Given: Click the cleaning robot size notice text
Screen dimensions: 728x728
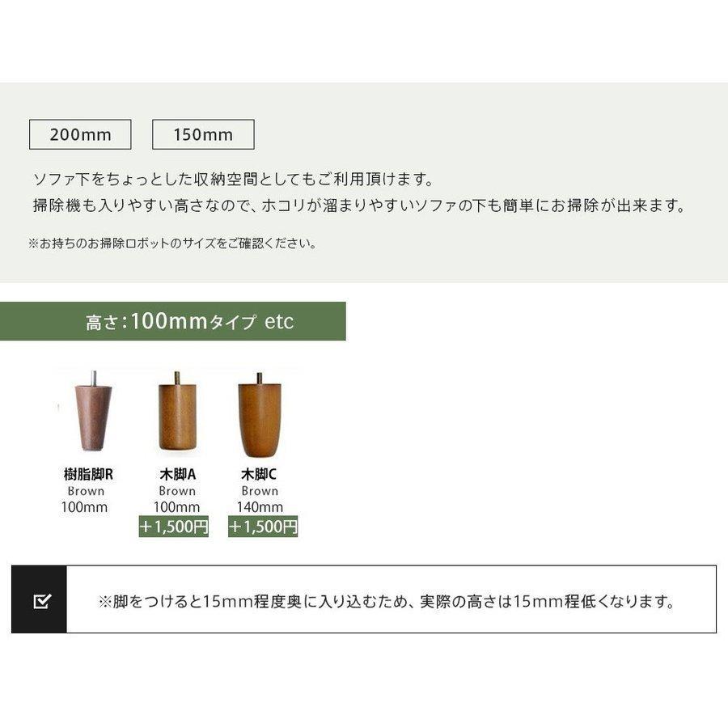Looking at the screenshot, I should point(172,243).
